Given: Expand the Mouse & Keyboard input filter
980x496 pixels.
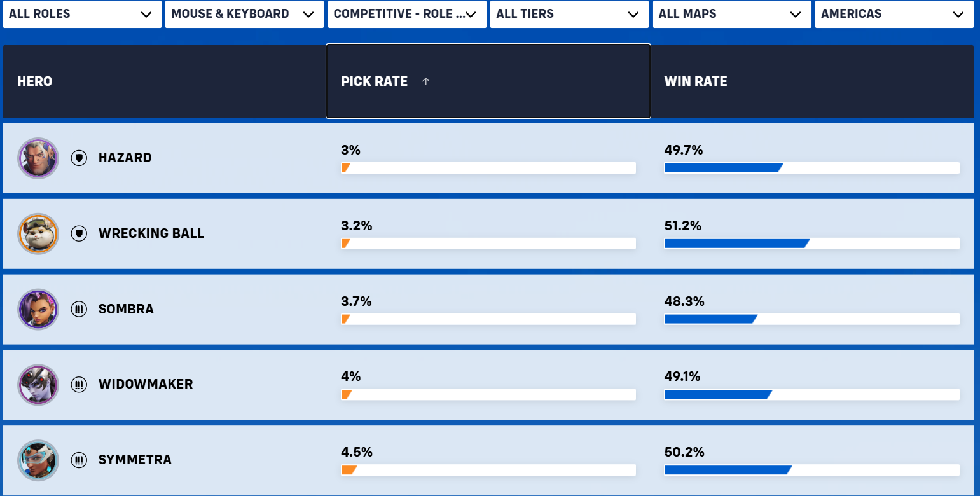Looking at the screenshot, I should click(x=243, y=14).
